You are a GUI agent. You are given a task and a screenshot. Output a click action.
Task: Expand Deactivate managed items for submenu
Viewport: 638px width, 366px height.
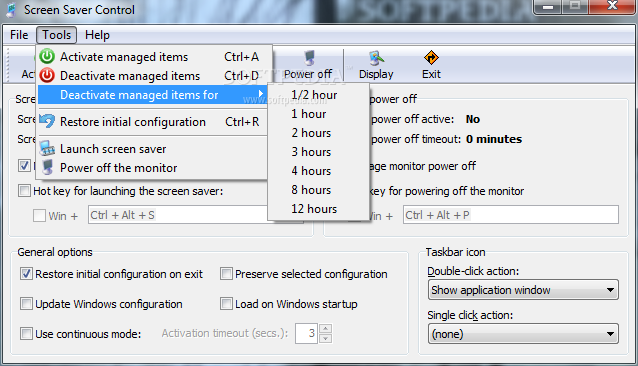tap(153, 95)
